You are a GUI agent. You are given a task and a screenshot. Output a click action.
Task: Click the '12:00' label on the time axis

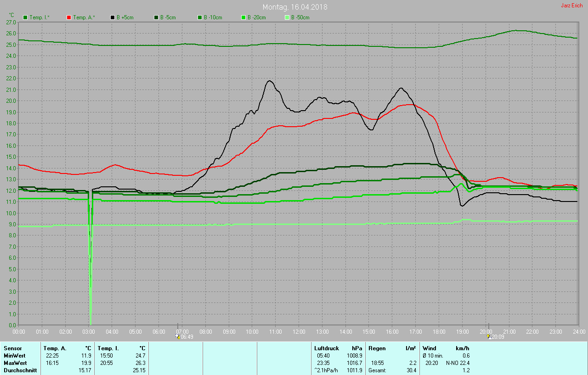point(299,331)
